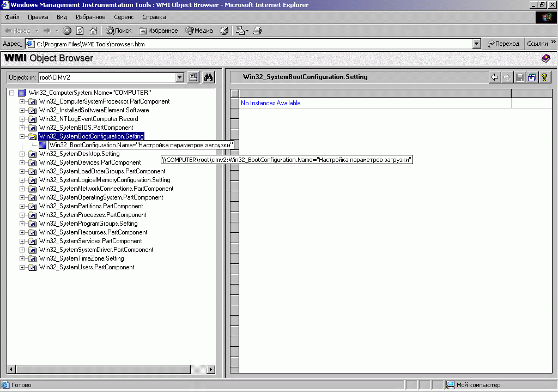Open the Правка menu
The width and height of the screenshot is (558, 392).
(x=38, y=17)
